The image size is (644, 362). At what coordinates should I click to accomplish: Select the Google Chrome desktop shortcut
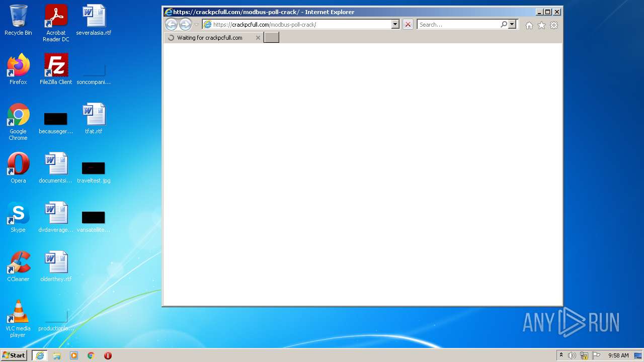pos(18,122)
